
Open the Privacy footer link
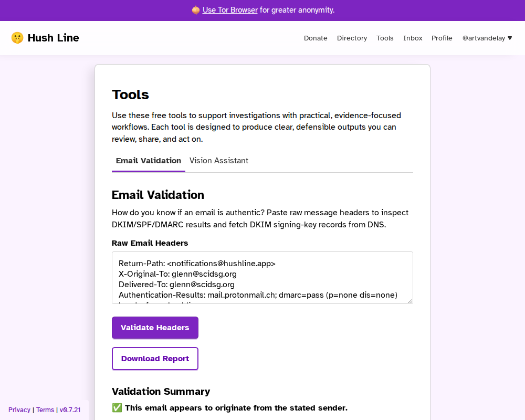pyautogui.click(x=19, y=410)
